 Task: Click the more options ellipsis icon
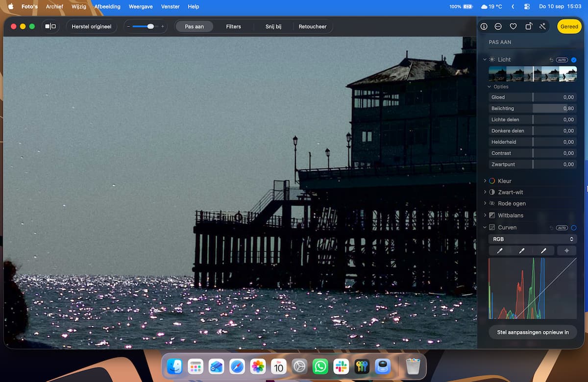[498, 26]
